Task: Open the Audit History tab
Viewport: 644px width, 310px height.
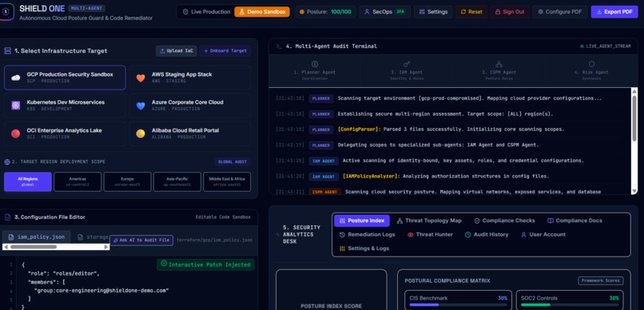Action: point(487,234)
